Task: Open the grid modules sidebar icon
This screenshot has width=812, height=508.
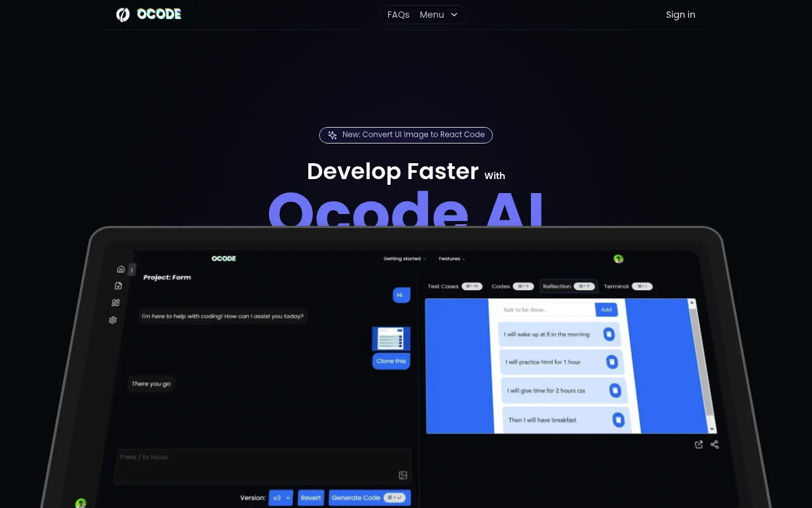Action: 115,303
